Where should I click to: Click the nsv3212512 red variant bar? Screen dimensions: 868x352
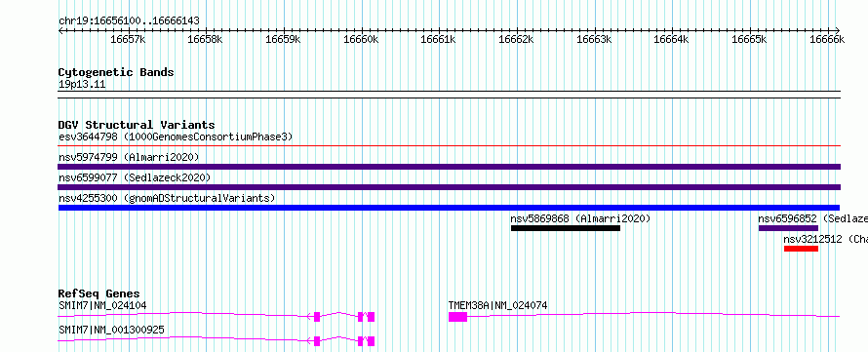(x=801, y=249)
